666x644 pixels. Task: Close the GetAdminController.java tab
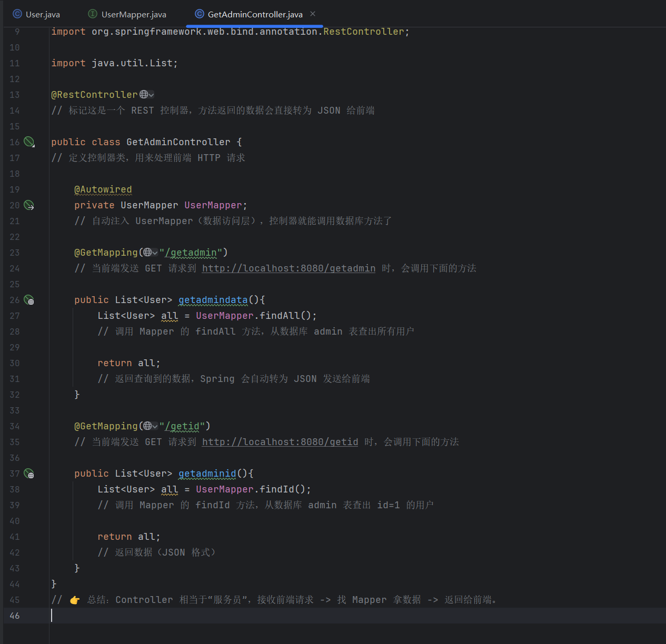tap(313, 14)
